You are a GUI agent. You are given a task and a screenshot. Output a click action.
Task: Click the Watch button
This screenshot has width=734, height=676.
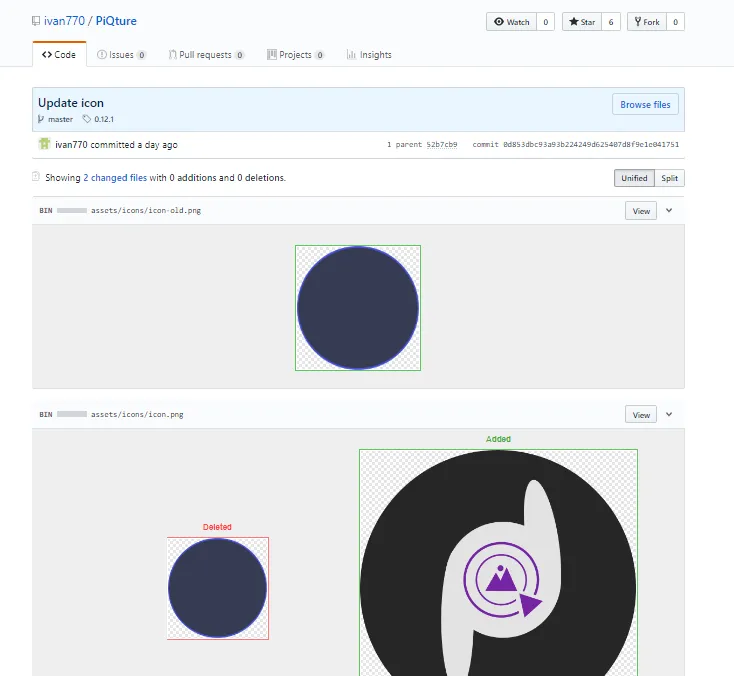tap(511, 22)
